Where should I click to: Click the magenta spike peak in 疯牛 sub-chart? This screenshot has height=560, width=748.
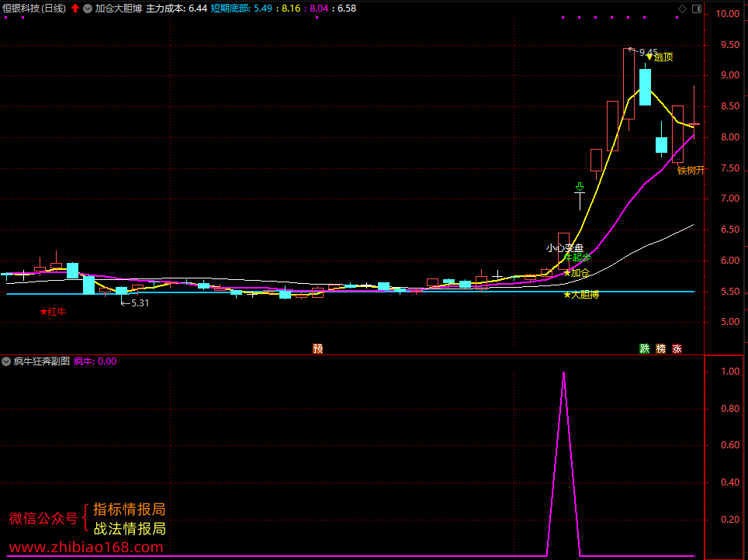point(564,374)
